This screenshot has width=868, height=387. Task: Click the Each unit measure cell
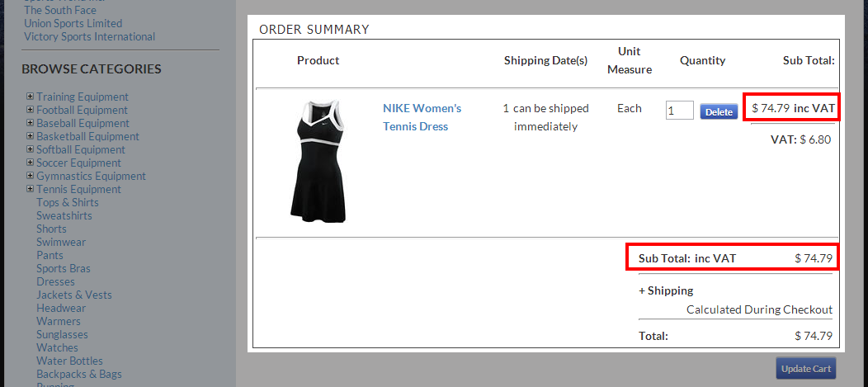pos(630,109)
